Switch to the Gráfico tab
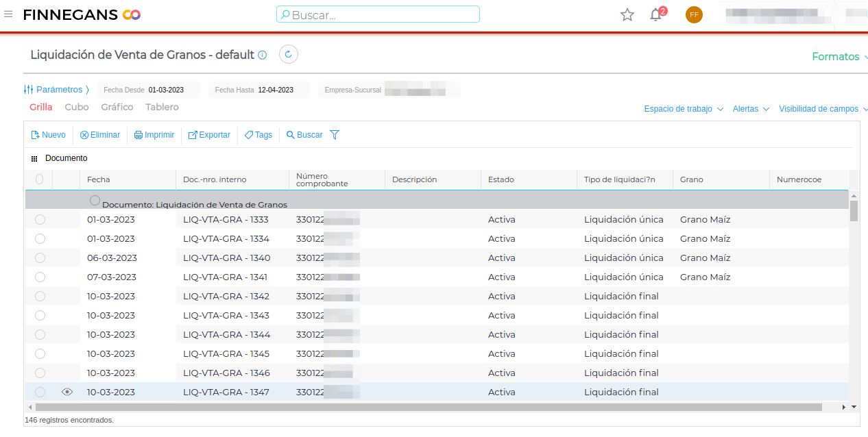 (117, 107)
